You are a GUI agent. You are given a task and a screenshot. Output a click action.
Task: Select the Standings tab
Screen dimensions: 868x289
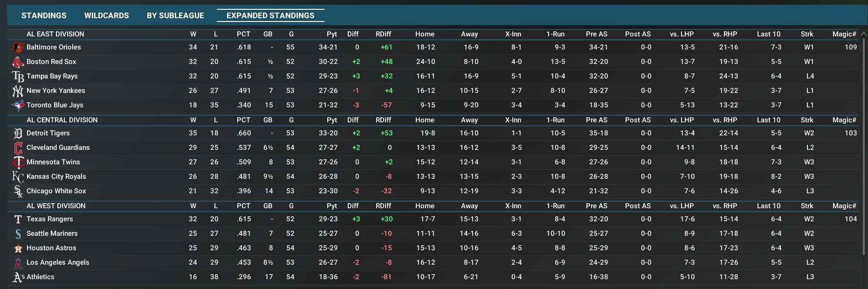44,15
